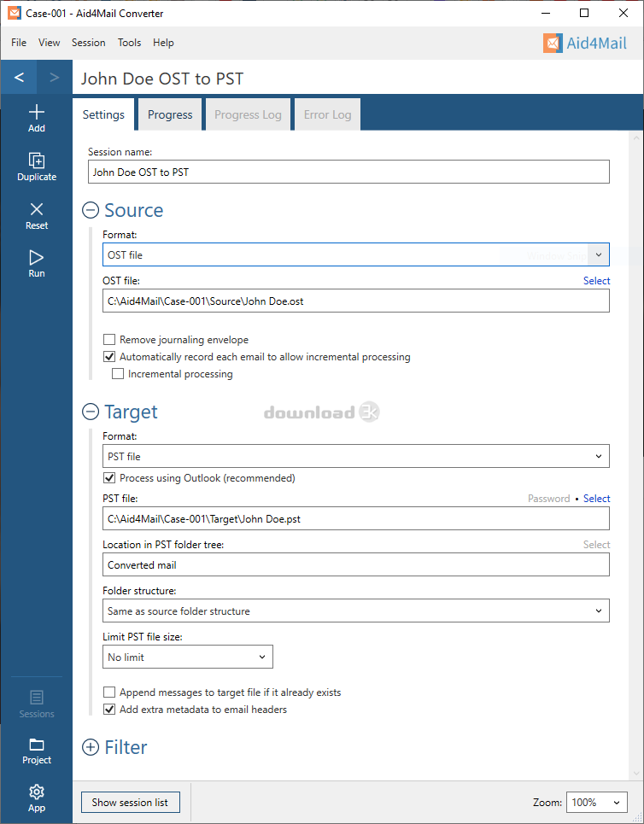The width and height of the screenshot is (644, 824).
Task: Run the conversion session
Action: tap(36, 264)
